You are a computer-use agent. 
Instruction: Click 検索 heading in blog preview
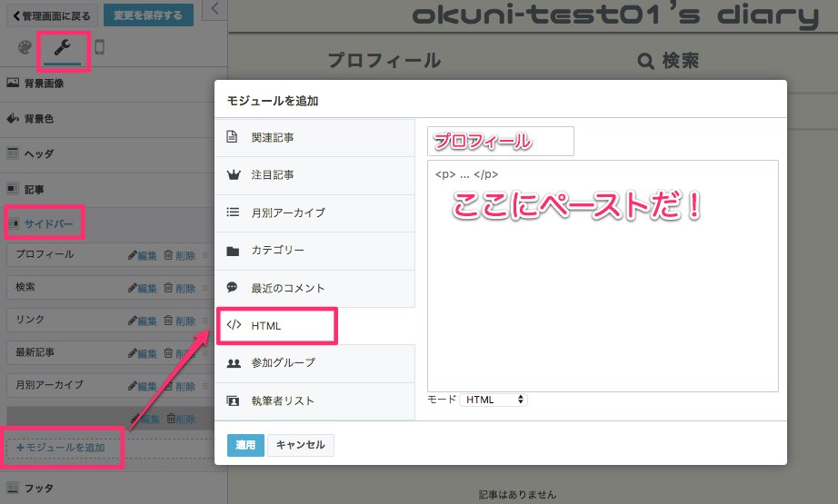coord(681,60)
